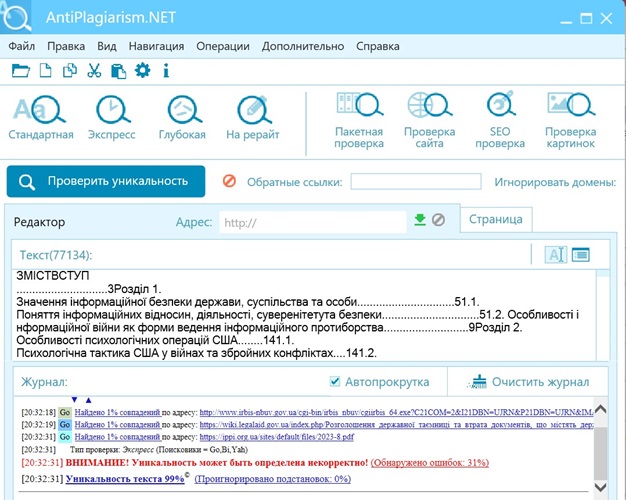Click the Адрес http:// input field
626x500 pixels.
click(x=313, y=222)
